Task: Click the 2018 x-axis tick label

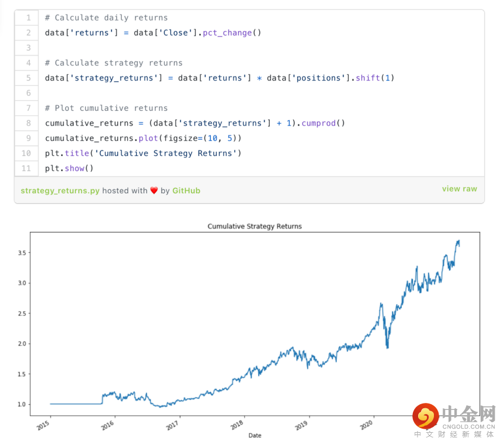Action: tap(237, 425)
